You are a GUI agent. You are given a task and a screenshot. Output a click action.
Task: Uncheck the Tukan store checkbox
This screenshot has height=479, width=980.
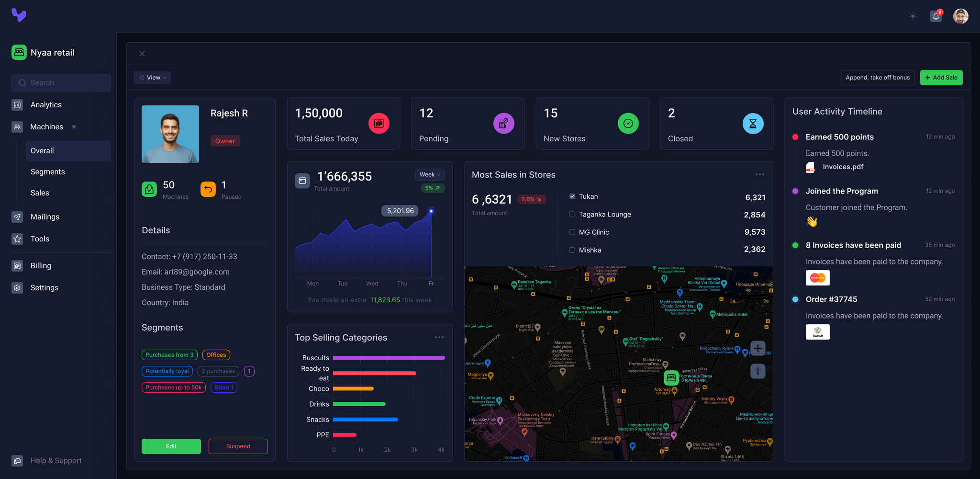[x=572, y=196]
